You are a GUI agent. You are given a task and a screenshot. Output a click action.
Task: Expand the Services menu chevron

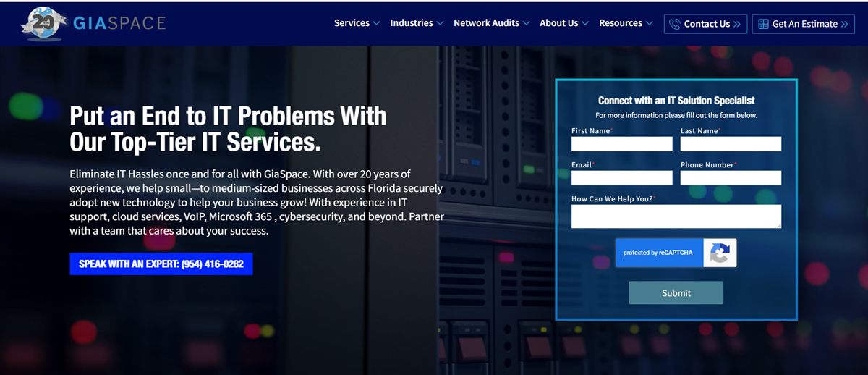point(376,23)
